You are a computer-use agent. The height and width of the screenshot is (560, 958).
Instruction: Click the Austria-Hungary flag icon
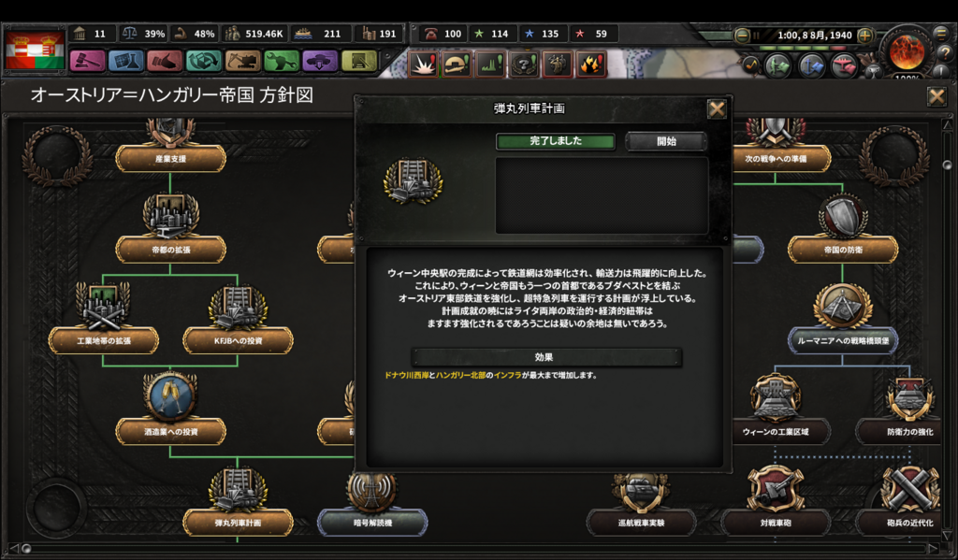(35, 50)
